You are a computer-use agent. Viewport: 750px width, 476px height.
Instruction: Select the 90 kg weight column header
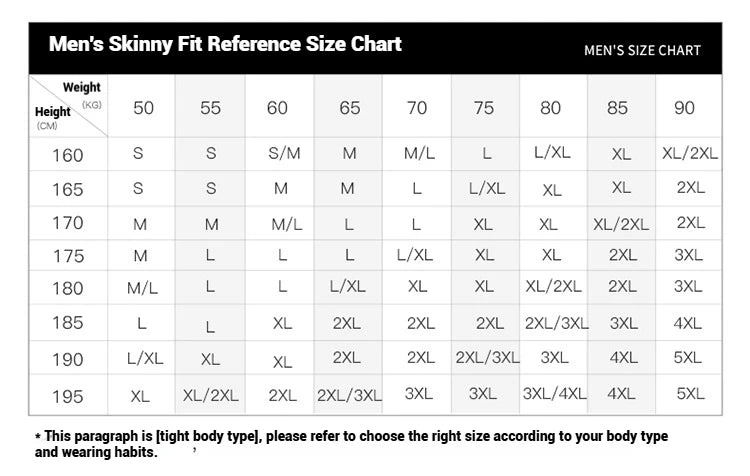684,108
